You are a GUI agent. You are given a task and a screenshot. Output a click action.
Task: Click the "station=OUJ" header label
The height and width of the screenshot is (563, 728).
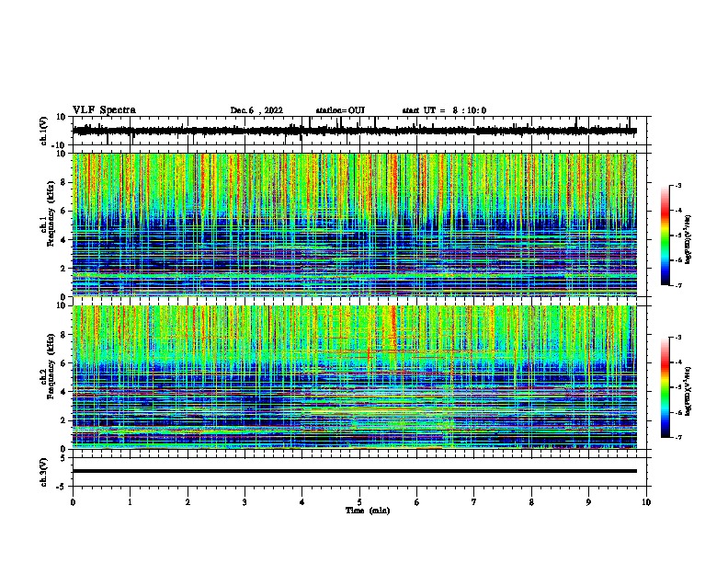(340, 110)
